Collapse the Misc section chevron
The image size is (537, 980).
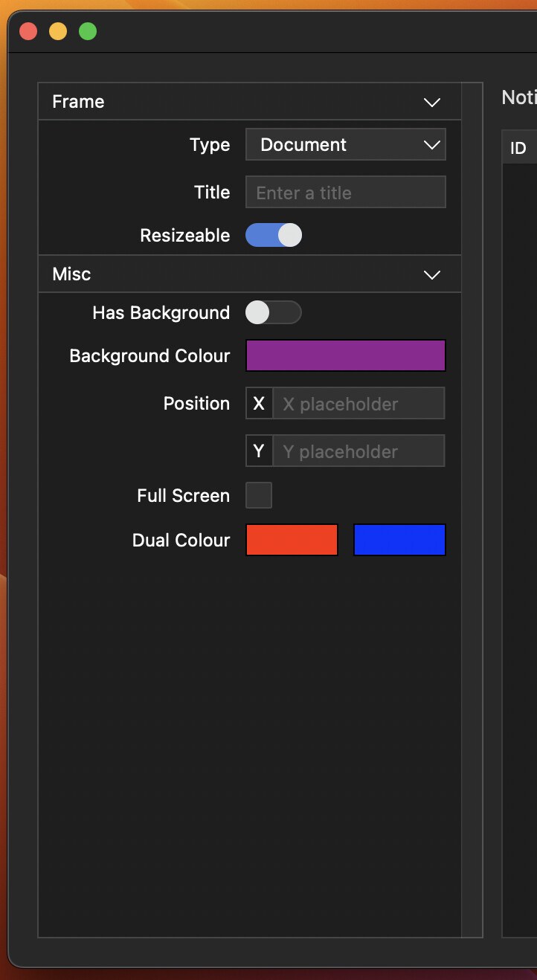(432, 274)
